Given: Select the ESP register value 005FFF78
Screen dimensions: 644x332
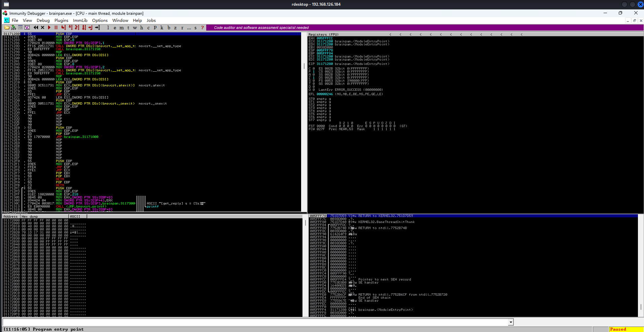Looking at the screenshot, I should (x=325, y=50).
